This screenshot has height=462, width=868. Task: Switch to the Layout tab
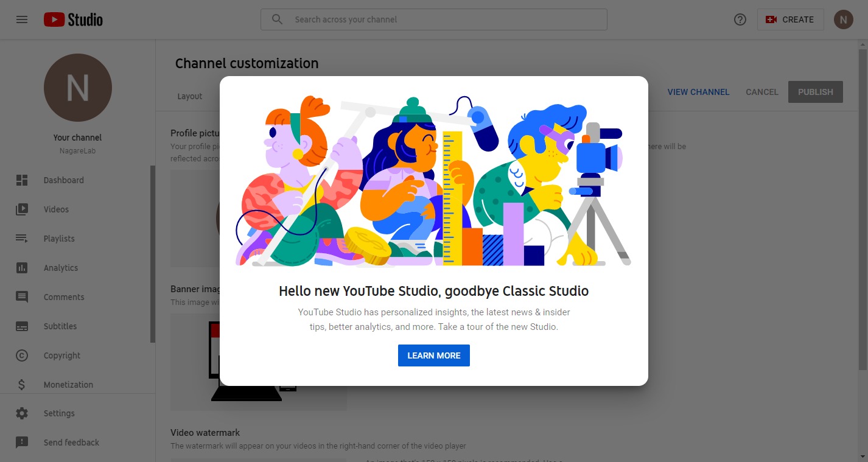(x=190, y=96)
